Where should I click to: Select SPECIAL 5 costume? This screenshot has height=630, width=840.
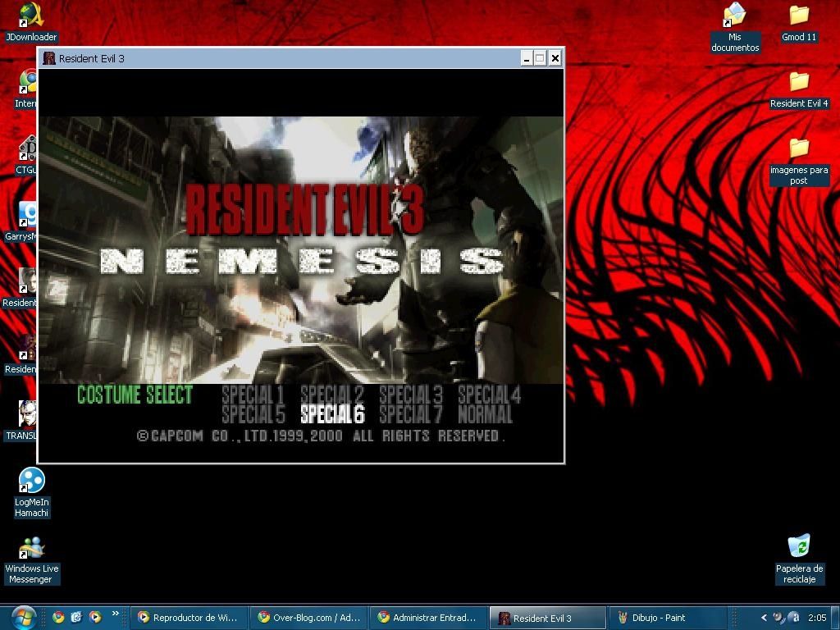tap(253, 414)
